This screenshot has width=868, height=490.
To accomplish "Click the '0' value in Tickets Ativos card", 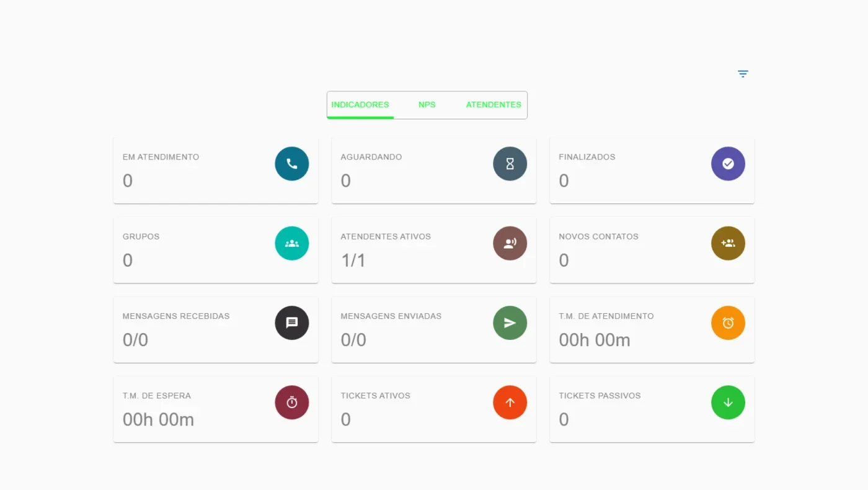I will point(346,420).
